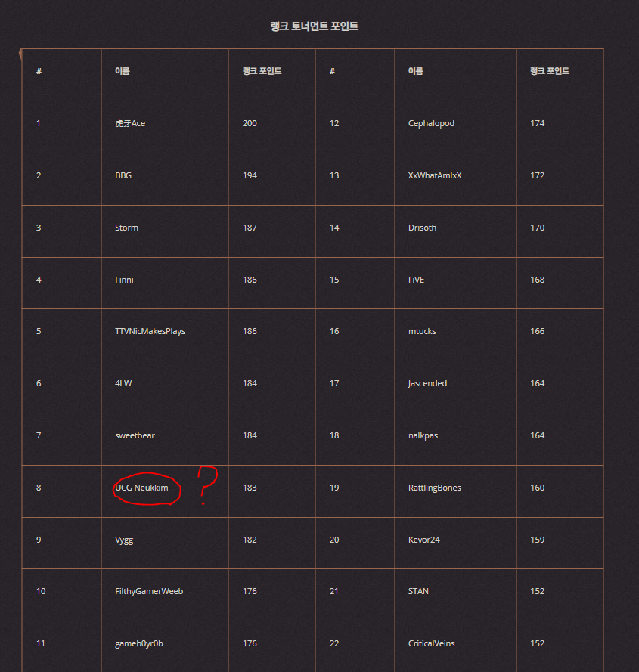Click the left # column header

[x=39, y=71]
